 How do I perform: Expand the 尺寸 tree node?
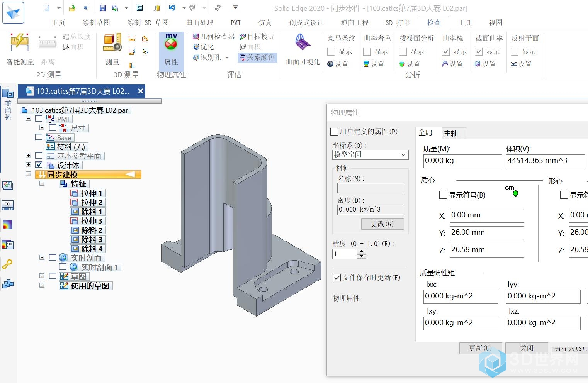pyautogui.click(x=42, y=128)
